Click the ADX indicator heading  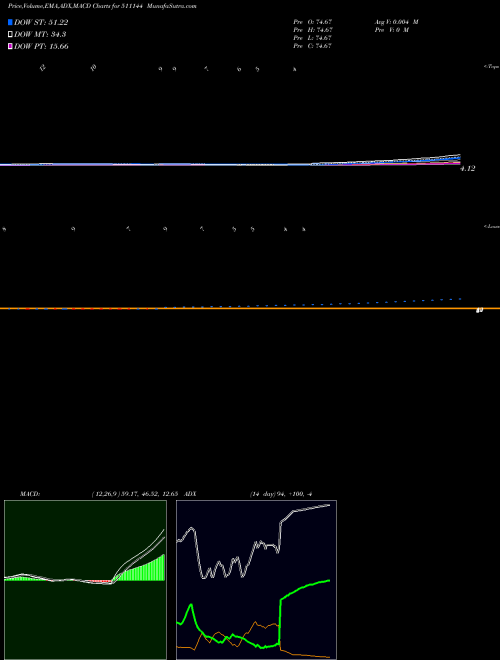[191, 494]
